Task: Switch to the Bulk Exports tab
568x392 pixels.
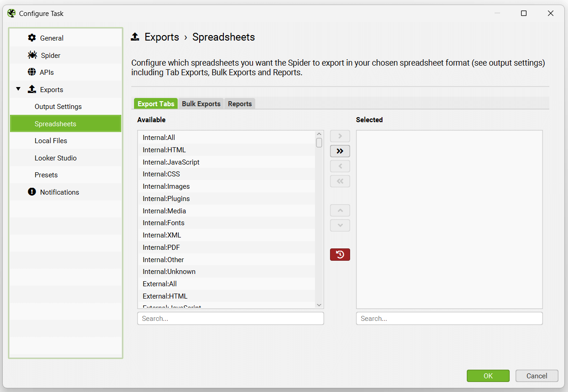Action: (201, 103)
